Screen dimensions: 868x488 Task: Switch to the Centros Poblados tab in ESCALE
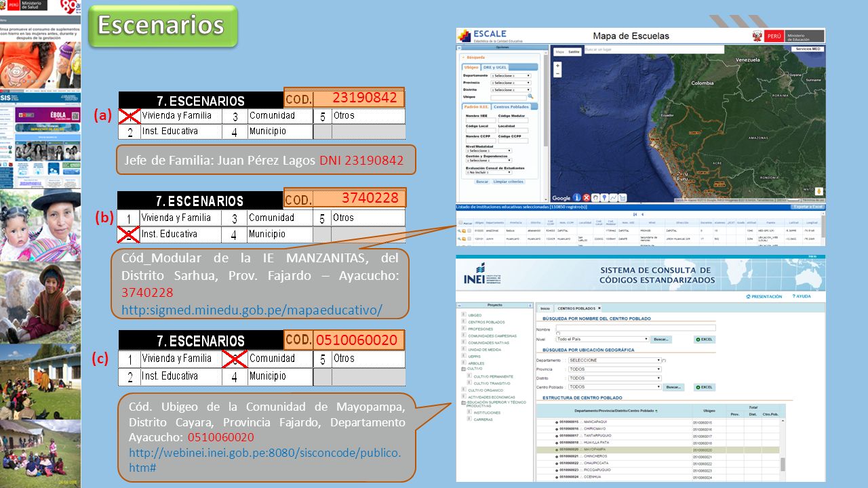pos(511,106)
